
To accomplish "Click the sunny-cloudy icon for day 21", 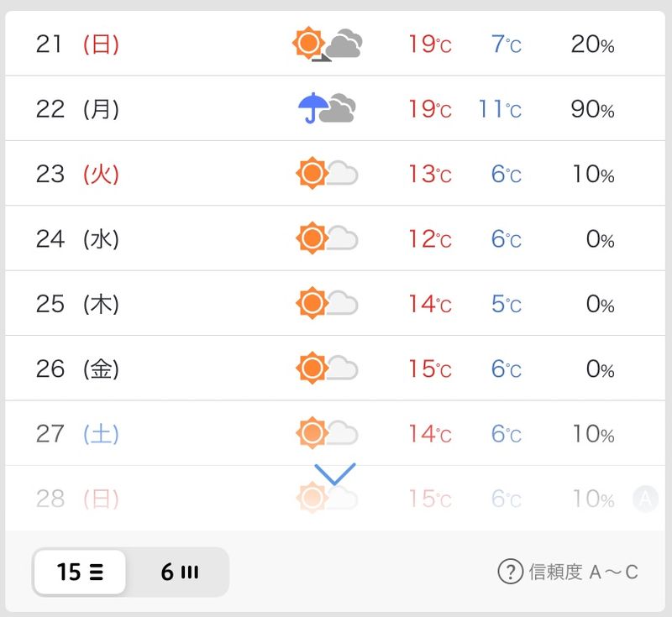I will [x=328, y=44].
